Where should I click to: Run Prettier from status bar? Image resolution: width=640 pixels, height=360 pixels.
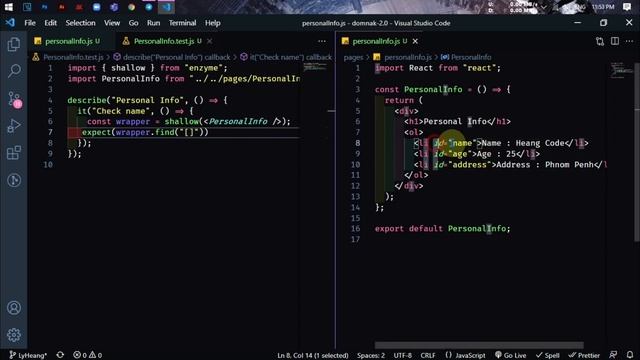584,356
